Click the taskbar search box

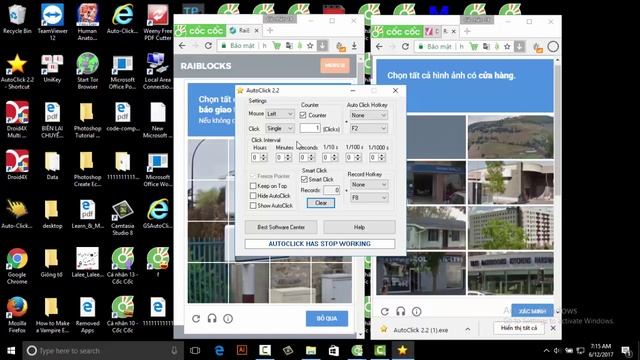pyautogui.click(x=104, y=351)
